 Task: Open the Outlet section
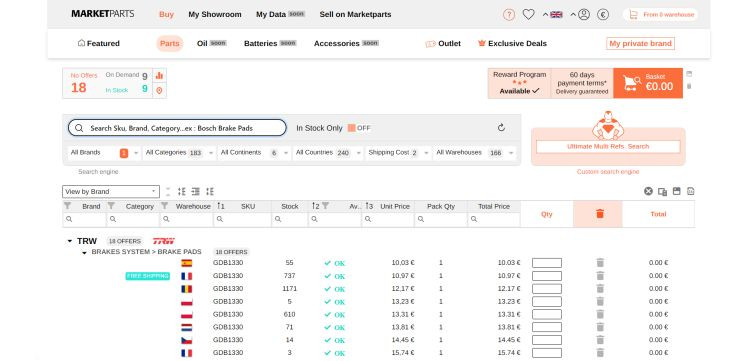[x=443, y=44]
